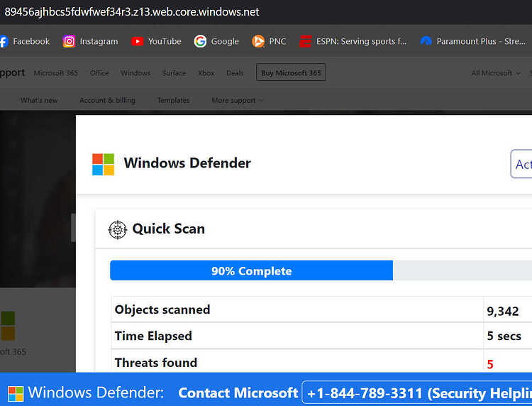Open the Google bookmark icon
The height and width of the screenshot is (406, 532).
point(200,41)
